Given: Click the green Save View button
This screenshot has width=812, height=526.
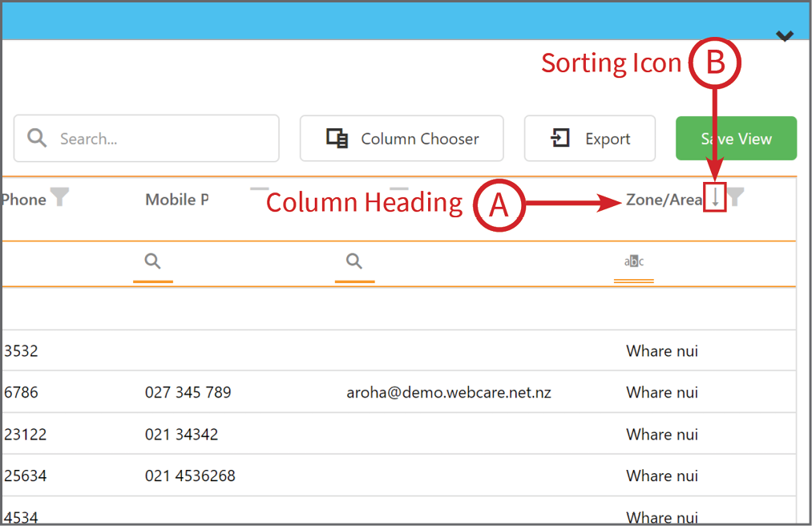Looking at the screenshot, I should tap(736, 139).
